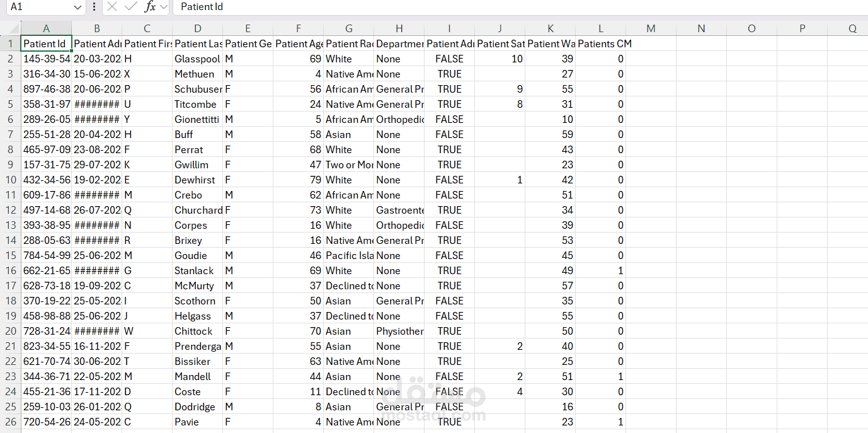
Task: Click the vertical ellipsis next to the Name Box
Action: click(93, 7)
